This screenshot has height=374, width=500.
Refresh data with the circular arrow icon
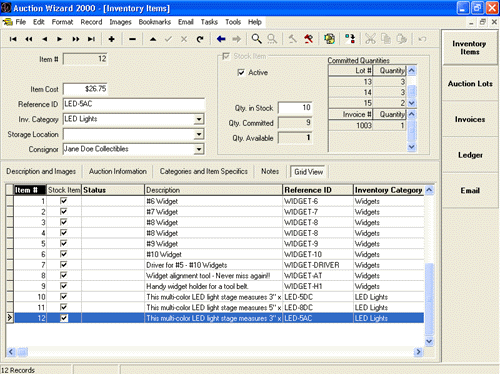point(200,39)
